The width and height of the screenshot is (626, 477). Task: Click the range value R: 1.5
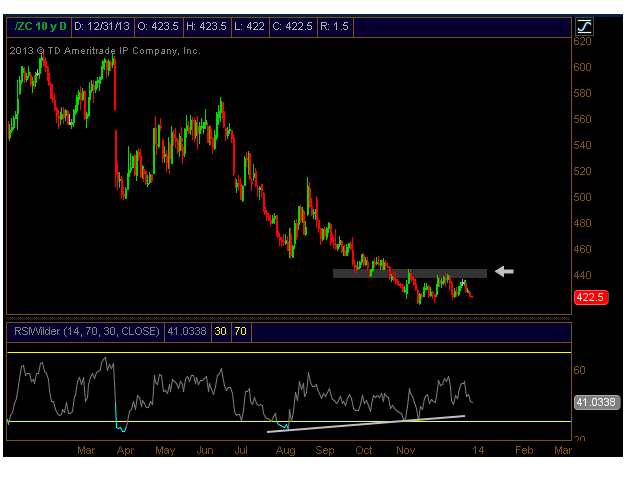click(x=335, y=27)
